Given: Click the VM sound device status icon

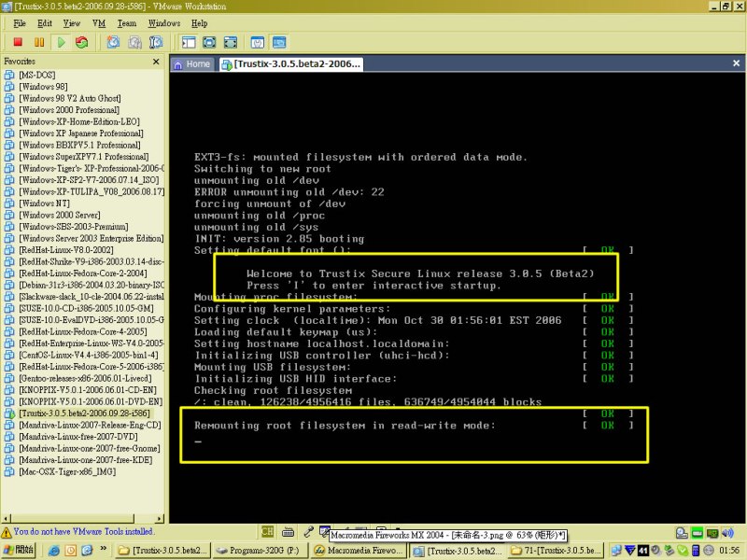Looking at the screenshot, I should (x=727, y=533).
